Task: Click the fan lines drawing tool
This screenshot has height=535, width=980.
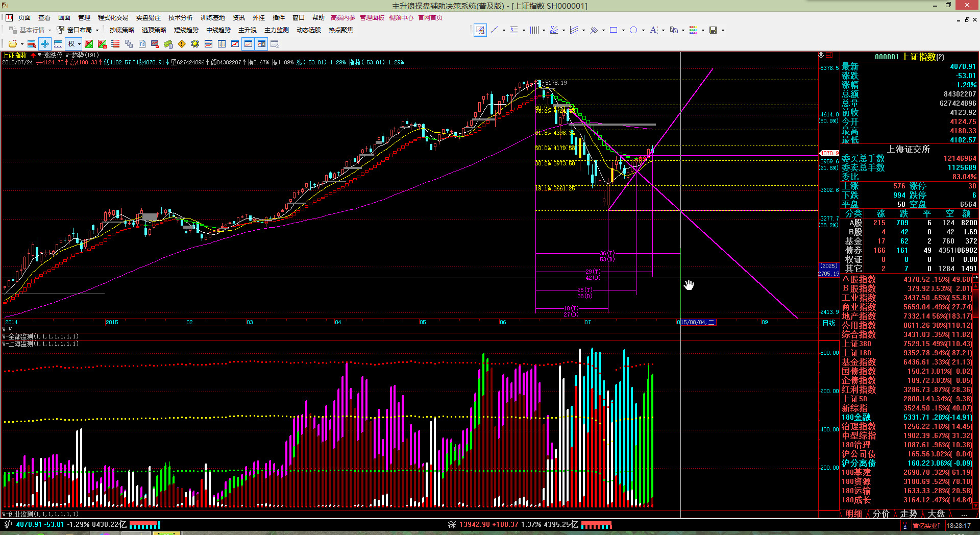Action: pos(554,30)
